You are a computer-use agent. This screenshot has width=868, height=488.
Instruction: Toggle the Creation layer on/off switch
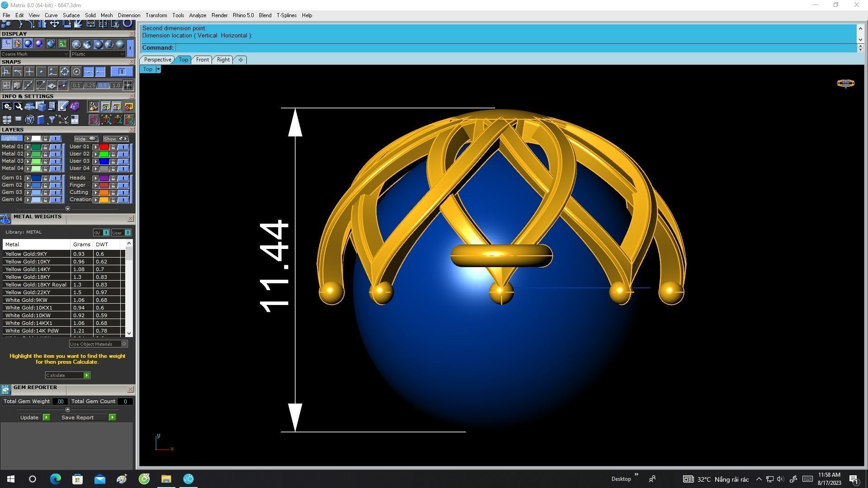[x=123, y=200]
